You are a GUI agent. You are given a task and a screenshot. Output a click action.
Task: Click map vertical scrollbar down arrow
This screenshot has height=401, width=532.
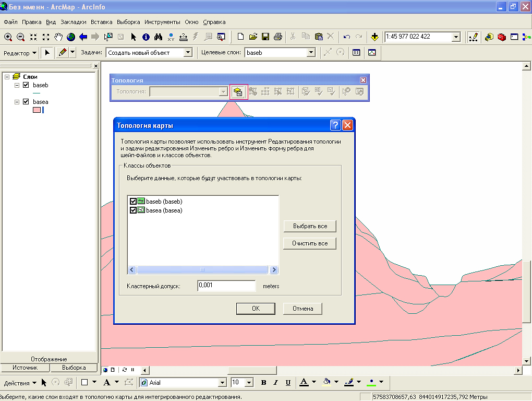[x=526, y=361]
